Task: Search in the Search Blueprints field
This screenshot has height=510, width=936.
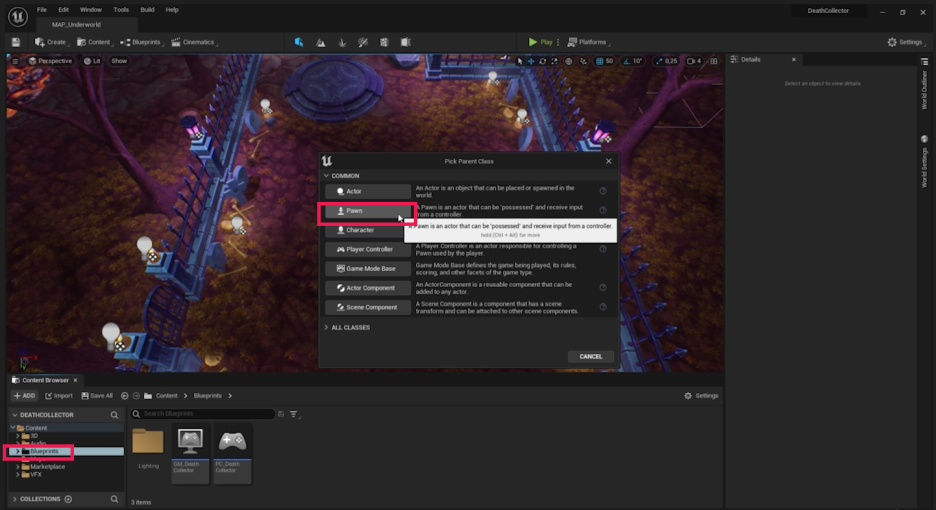Action: click(203, 414)
